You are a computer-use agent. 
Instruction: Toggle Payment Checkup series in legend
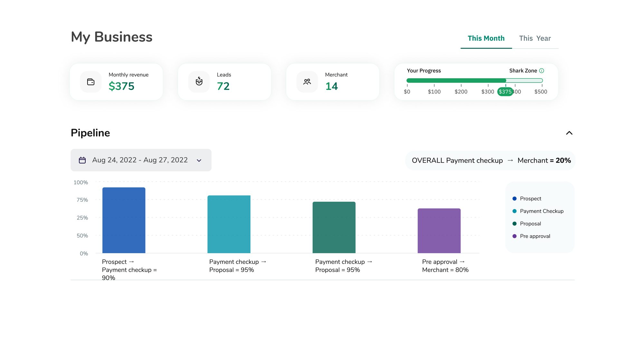point(538,211)
